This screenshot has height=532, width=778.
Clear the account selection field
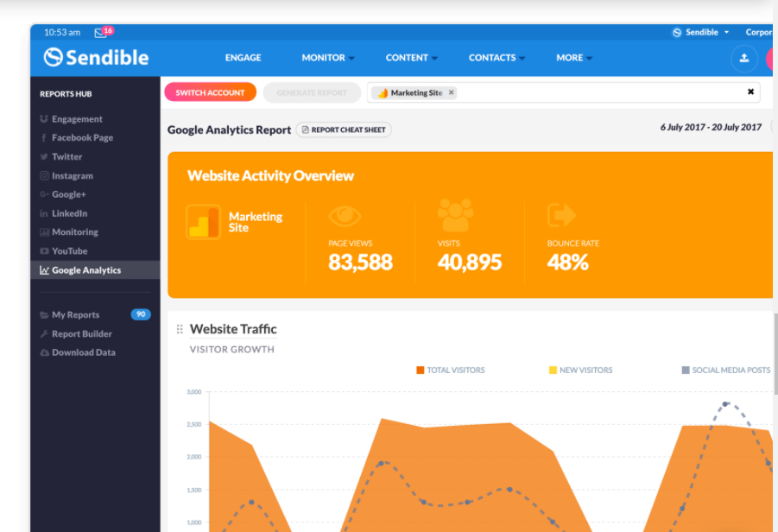tap(750, 92)
